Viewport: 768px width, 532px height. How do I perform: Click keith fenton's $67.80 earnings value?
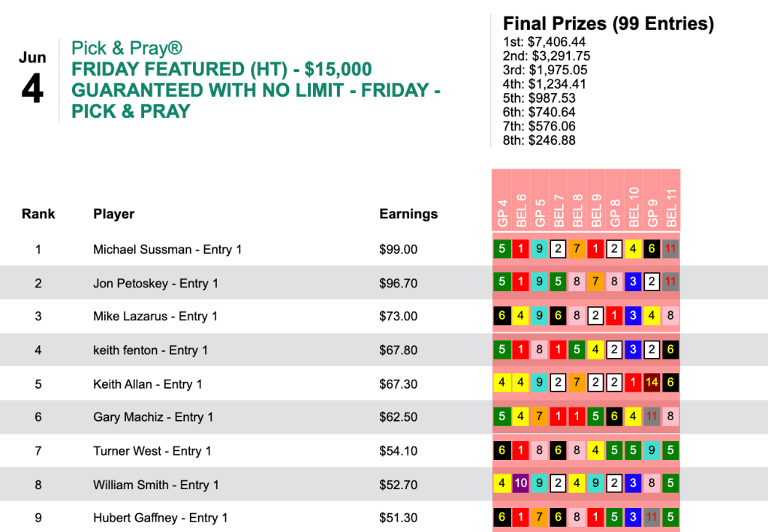tap(399, 350)
